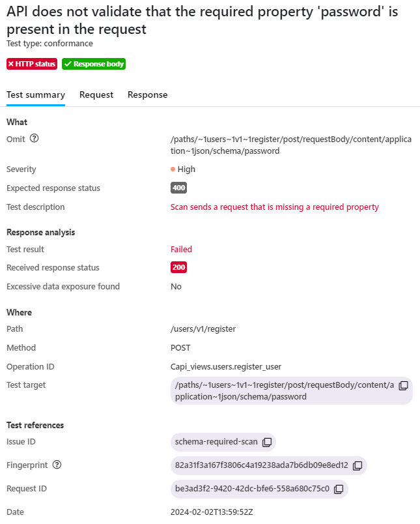Select the schema-required-scan chip text
Image resolution: width=420 pixels, height=524 pixels.
216,442
